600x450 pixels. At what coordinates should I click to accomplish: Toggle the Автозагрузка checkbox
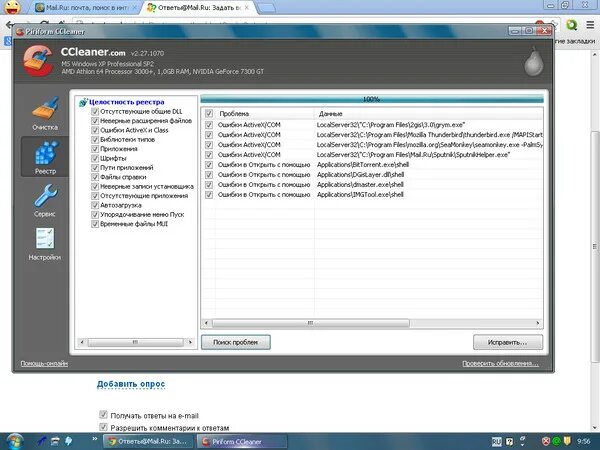click(95, 205)
